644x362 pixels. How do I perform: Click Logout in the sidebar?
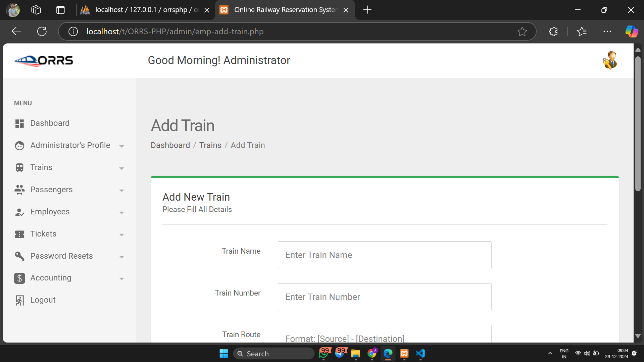[x=43, y=300]
